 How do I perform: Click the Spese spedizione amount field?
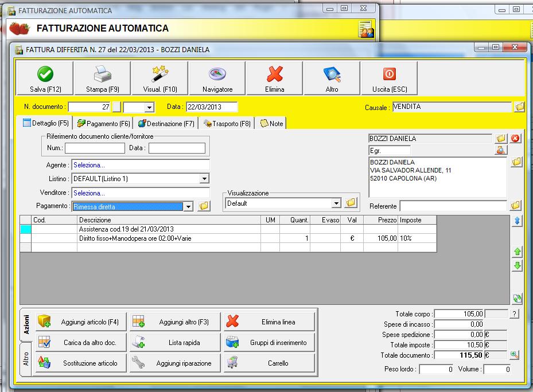point(459,335)
